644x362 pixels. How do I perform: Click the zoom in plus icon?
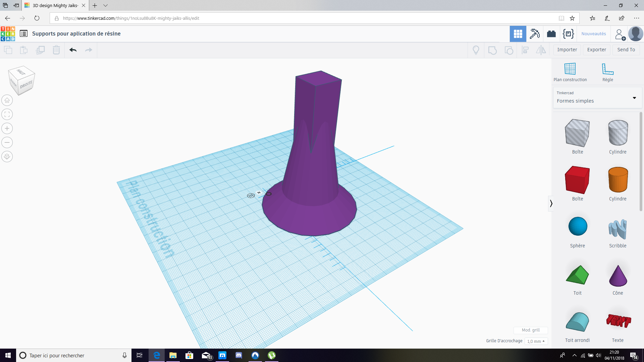(7, 128)
